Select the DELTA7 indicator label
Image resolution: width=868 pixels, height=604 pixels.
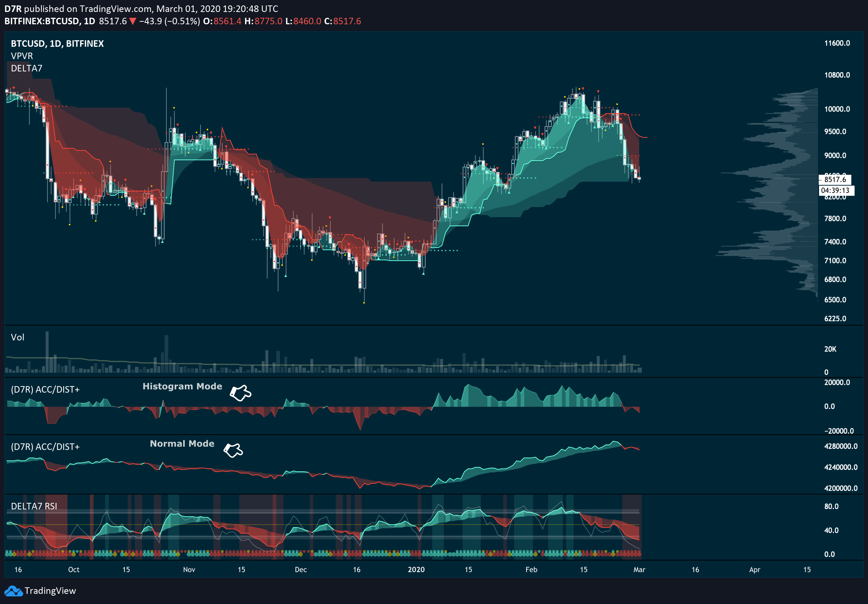click(26, 69)
